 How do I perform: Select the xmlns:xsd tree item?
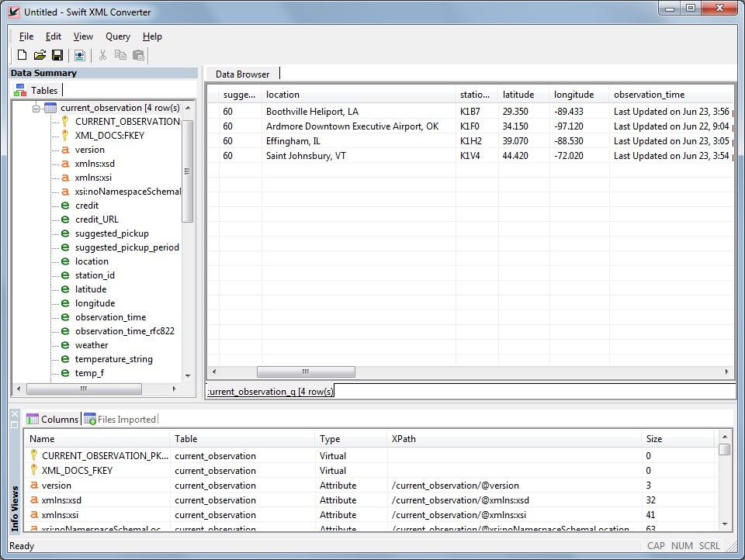pyautogui.click(x=95, y=164)
